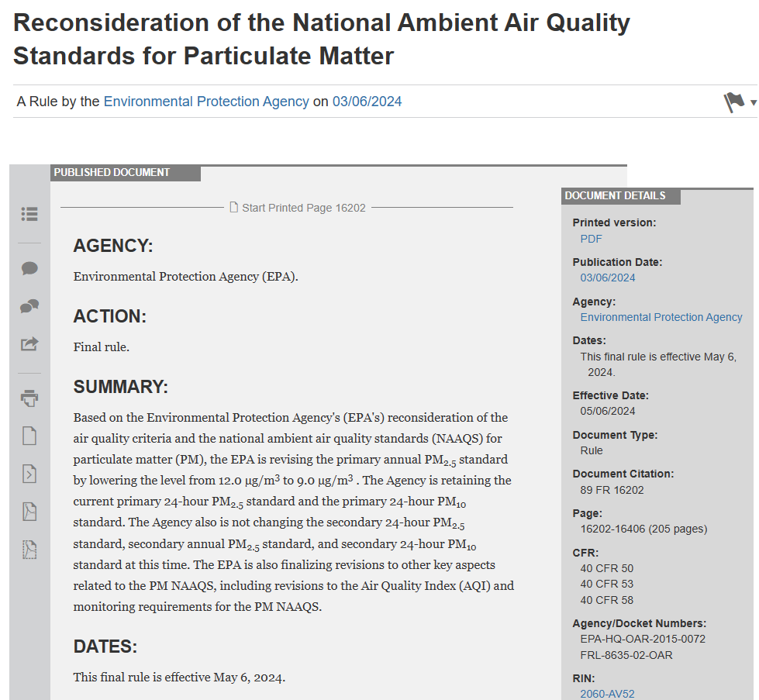Viewport: 759px width, 700px height.
Task: Click the Final rule. text
Action: click(101, 347)
